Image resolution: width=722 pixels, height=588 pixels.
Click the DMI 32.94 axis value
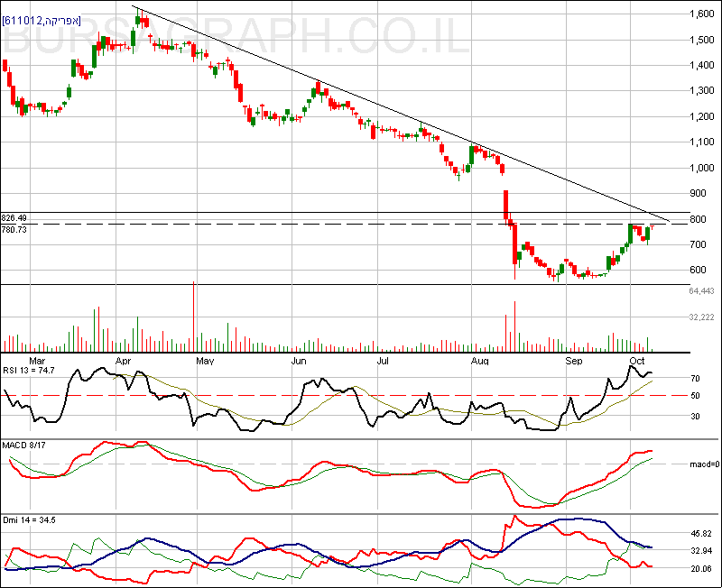701,551
